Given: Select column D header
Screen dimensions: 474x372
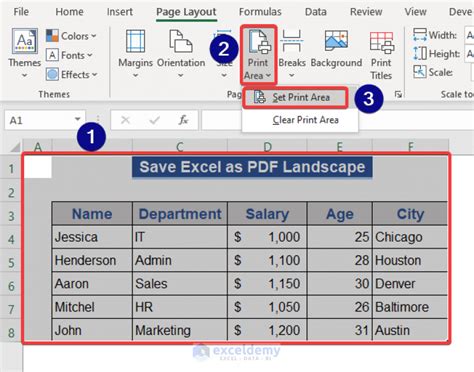Looking at the screenshot, I should 267,147.
